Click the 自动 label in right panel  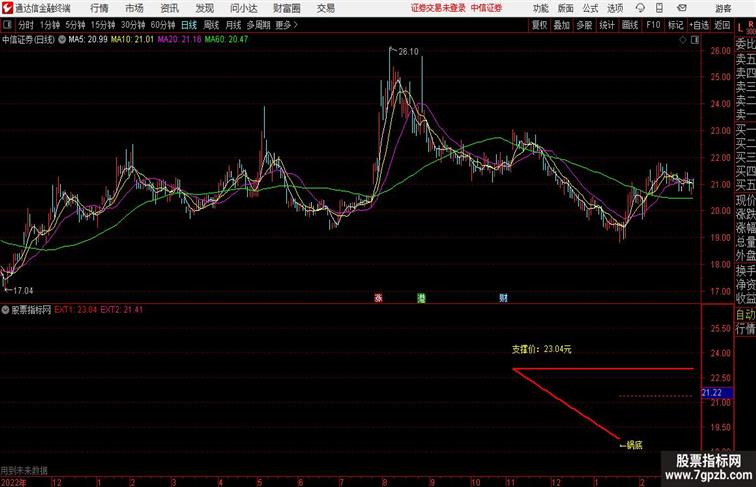click(745, 315)
